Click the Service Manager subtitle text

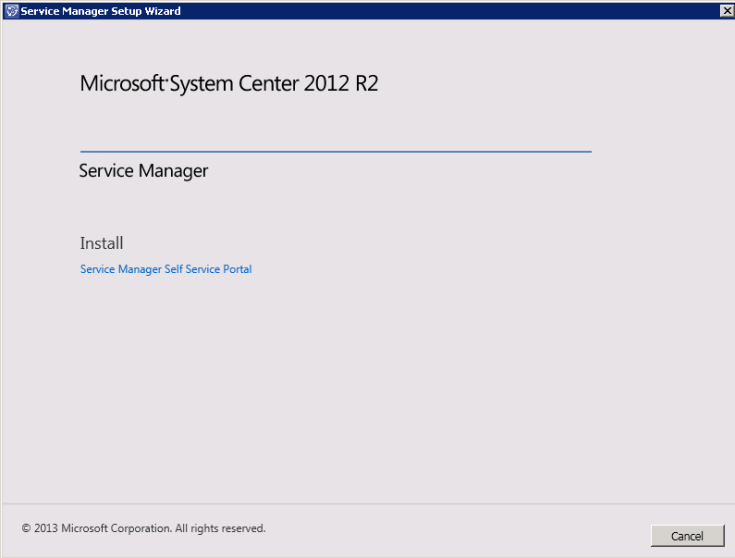tap(143, 171)
